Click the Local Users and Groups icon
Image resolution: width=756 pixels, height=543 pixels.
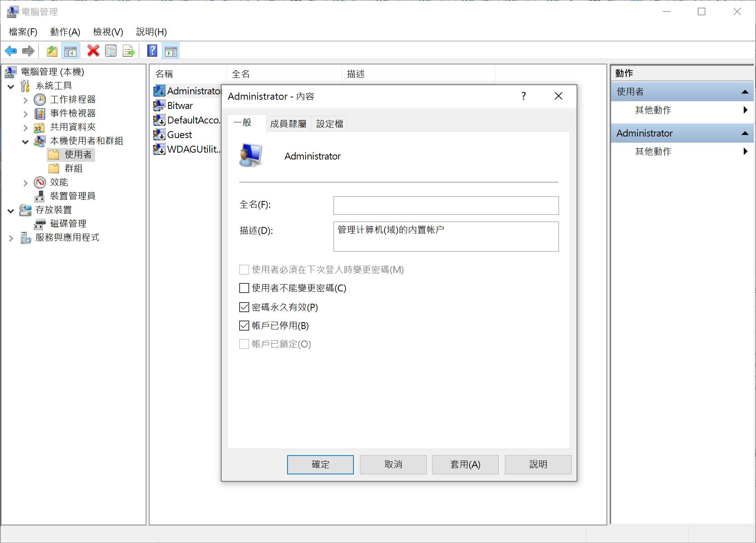tap(40, 141)
